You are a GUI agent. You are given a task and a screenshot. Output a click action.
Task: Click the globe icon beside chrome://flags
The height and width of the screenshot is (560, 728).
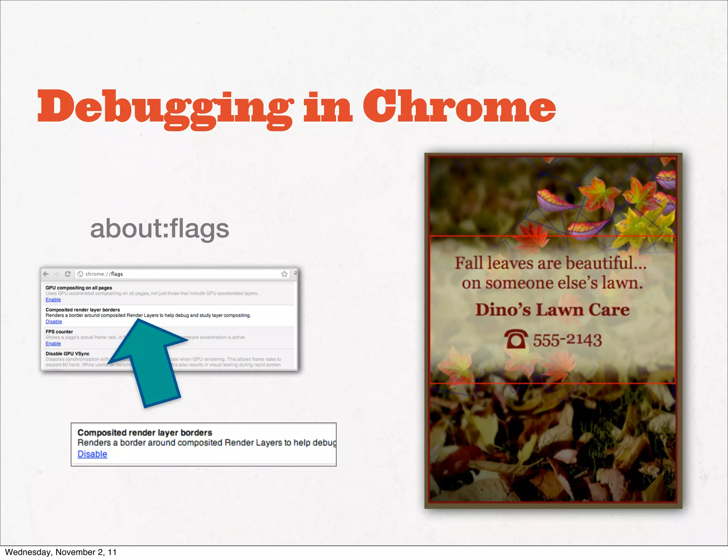(80, 274)
